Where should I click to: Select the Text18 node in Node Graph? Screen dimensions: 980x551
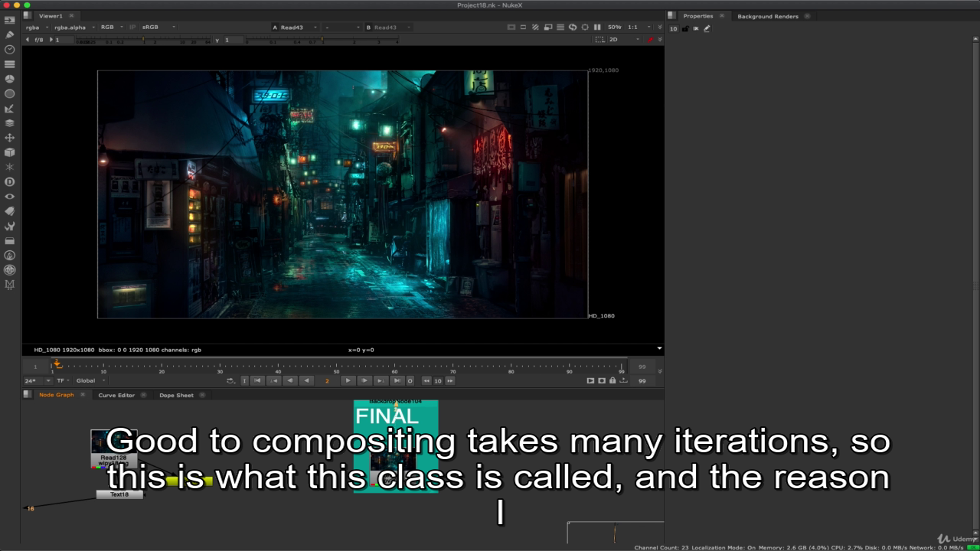(119, 494)
